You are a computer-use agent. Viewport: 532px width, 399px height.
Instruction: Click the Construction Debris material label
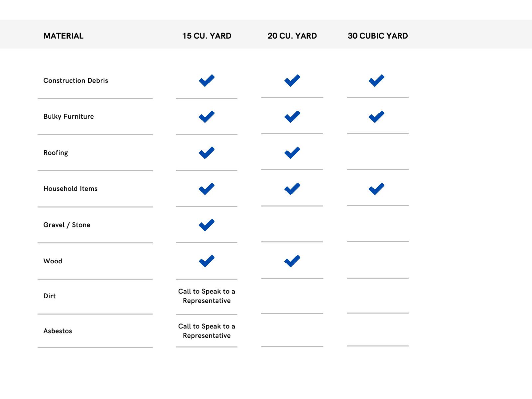coord(76,80)
